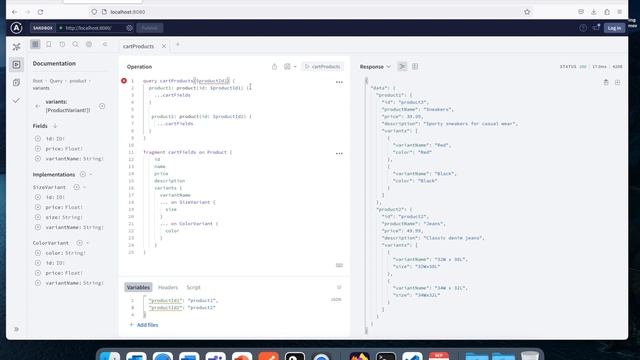Click the Publish button in the header
This screenshot has width=640, height=360.
(x=149, y=28)
